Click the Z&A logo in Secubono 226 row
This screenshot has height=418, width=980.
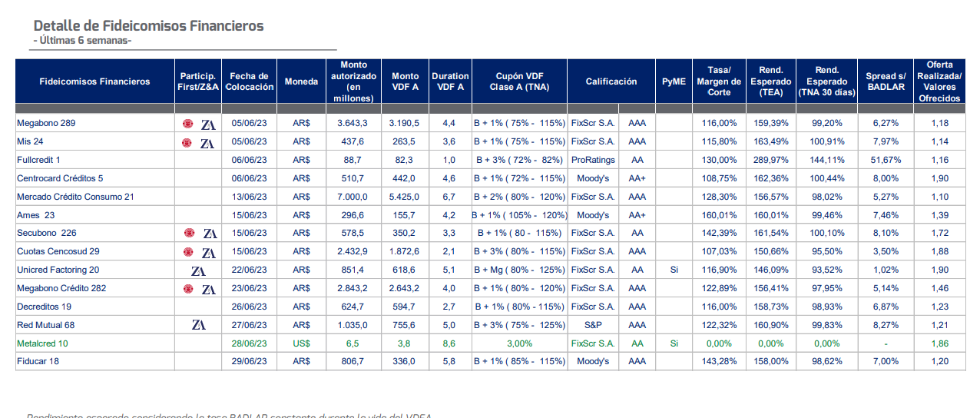point(208,234)
